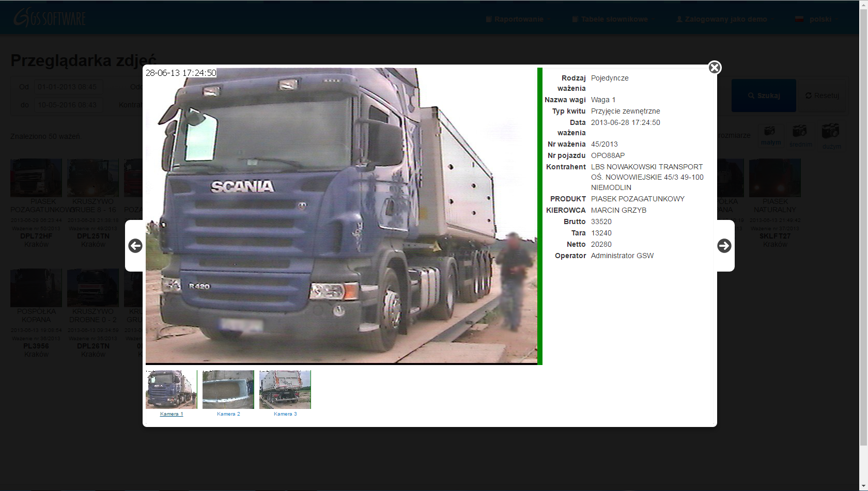Open the Raportowanie dropdown menu
The image size is (868, 491).
(x=518, y=19)
